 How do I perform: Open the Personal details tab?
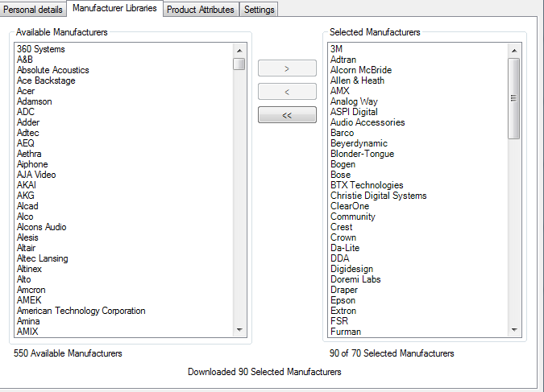tap(34, 9)
